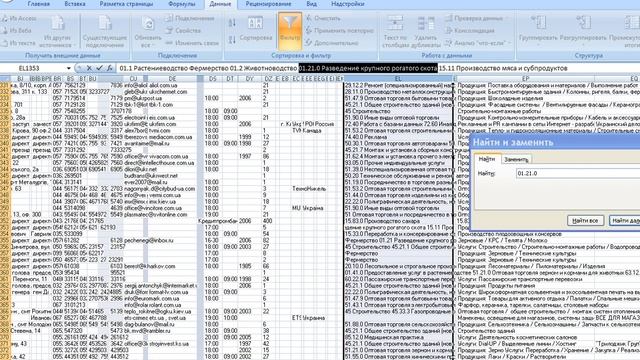
Task: Open Анализ "что-если" dropdown
Action: pos(478,43)
